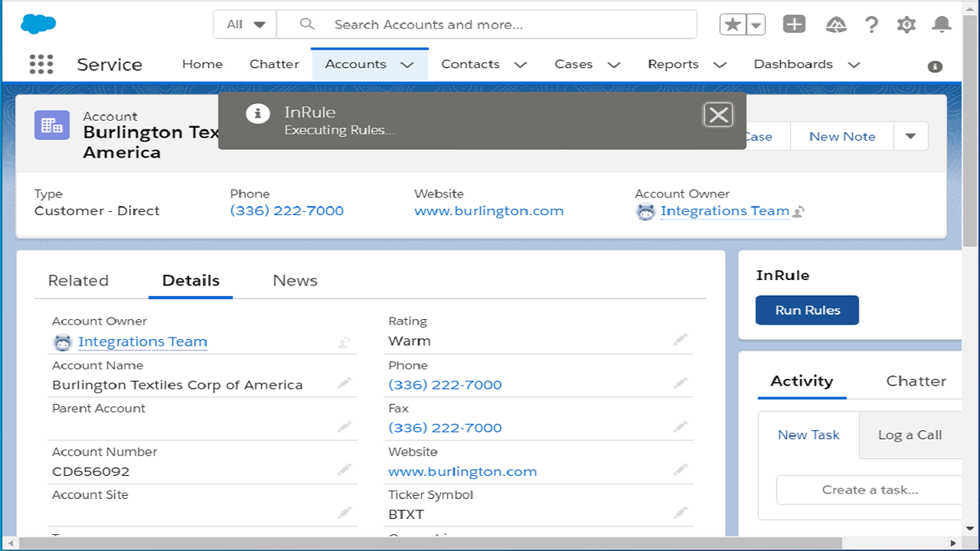The width and height of the screenshot is (980, 551).
Task: Open the All search scope dropdown
Action: click(245, 24)
